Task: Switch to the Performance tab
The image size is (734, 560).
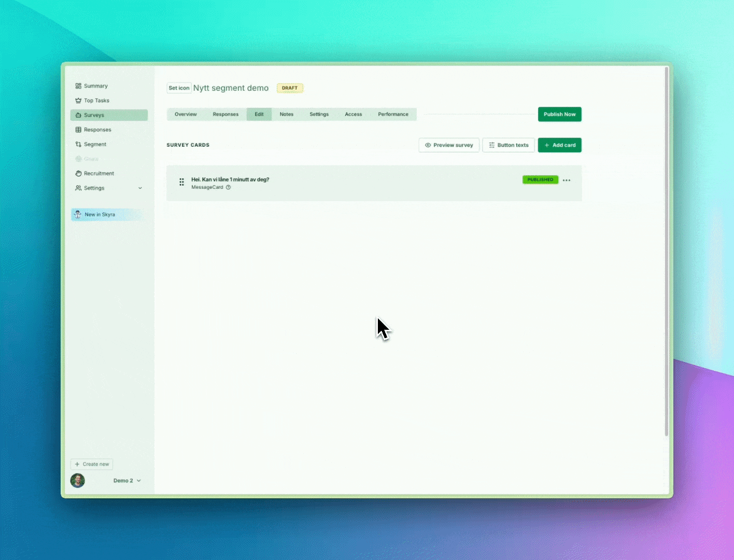Action: point(393,114)
